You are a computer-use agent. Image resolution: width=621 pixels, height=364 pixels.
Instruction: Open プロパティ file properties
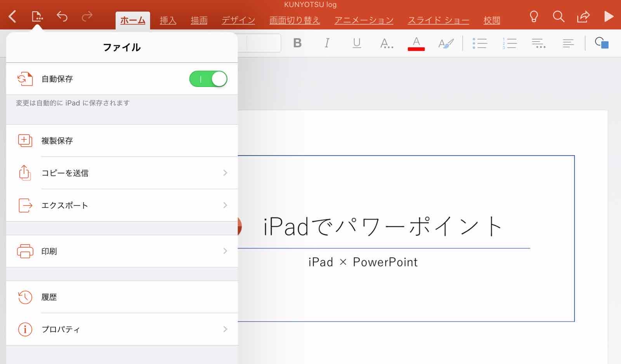coord(122,329)
